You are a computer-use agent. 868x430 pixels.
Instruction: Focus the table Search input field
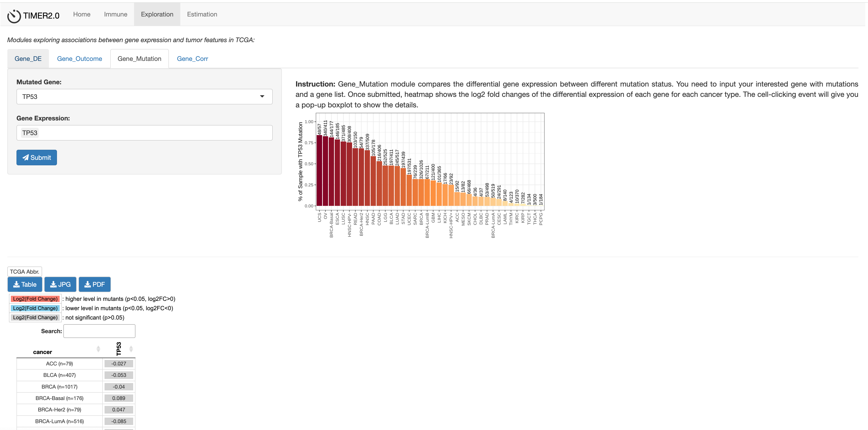pos(99,331)
